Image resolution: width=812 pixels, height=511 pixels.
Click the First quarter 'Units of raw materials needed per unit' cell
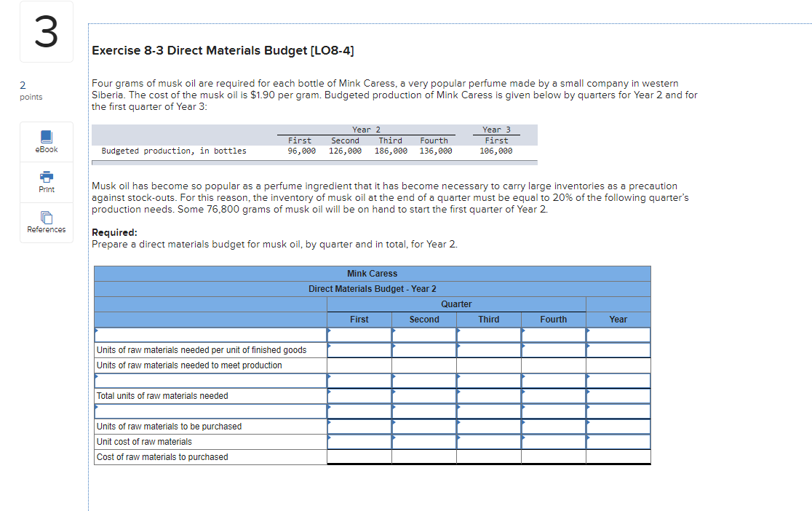click(x=359, y=349)
